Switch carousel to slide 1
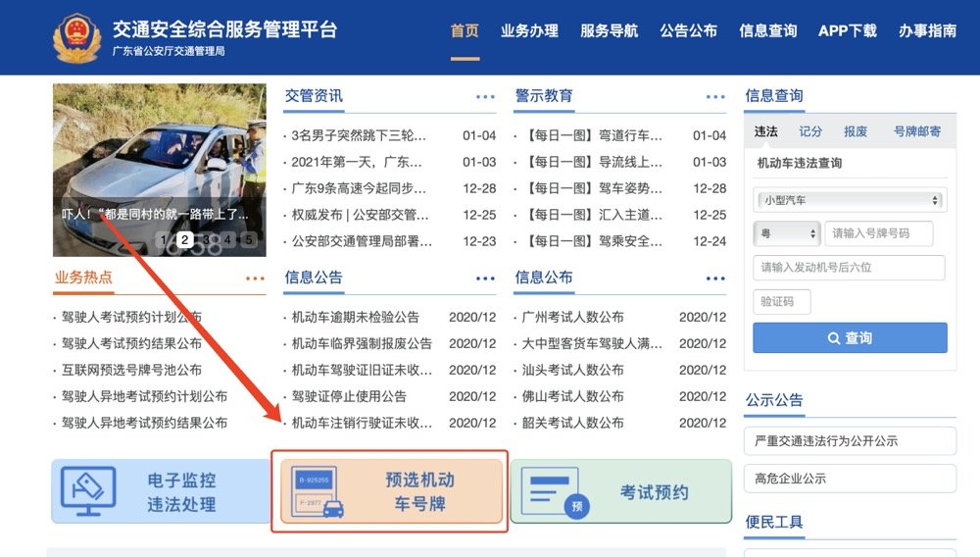980x557 pixels. coord(163,239)
